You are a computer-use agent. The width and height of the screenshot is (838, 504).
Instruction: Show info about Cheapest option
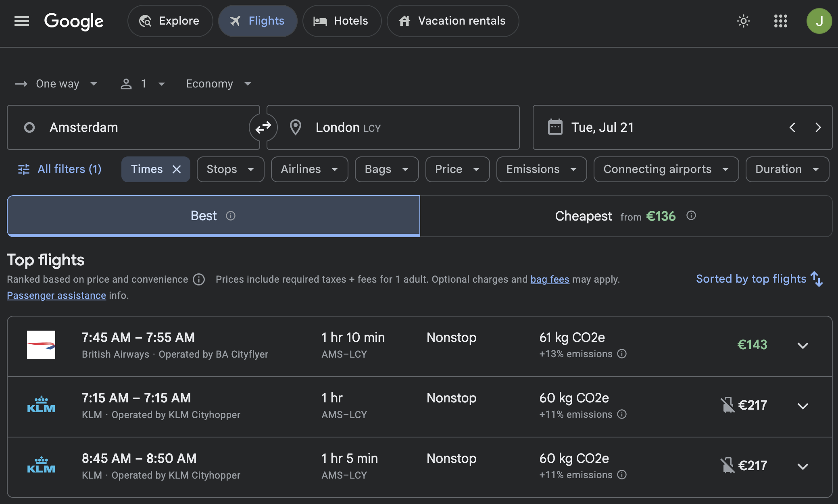point(691,216)
